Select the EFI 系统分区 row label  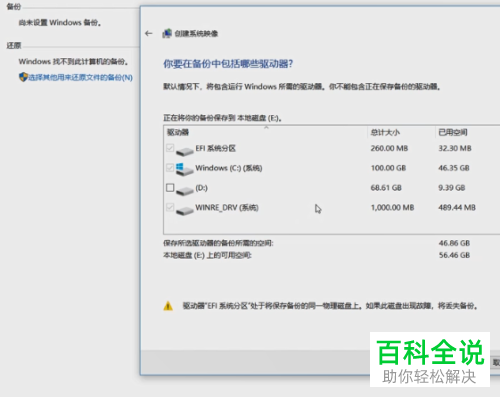click(x=216, y=148)
